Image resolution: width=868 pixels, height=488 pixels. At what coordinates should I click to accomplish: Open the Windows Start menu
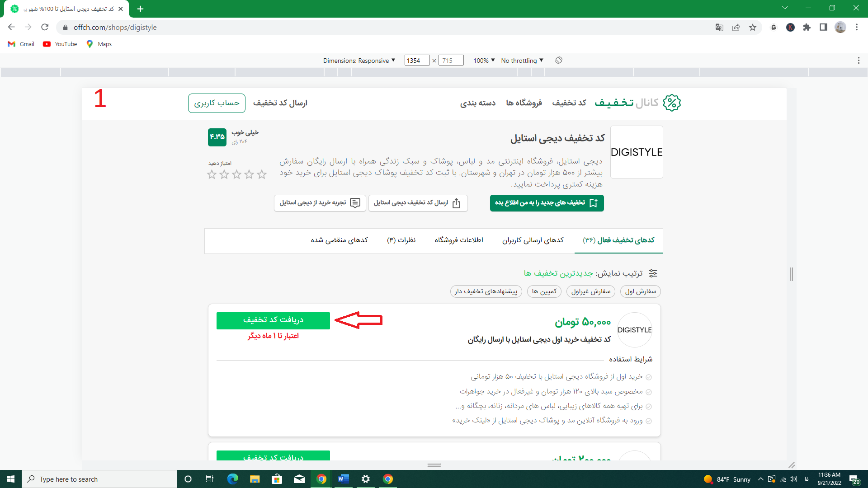pos(11,479)
